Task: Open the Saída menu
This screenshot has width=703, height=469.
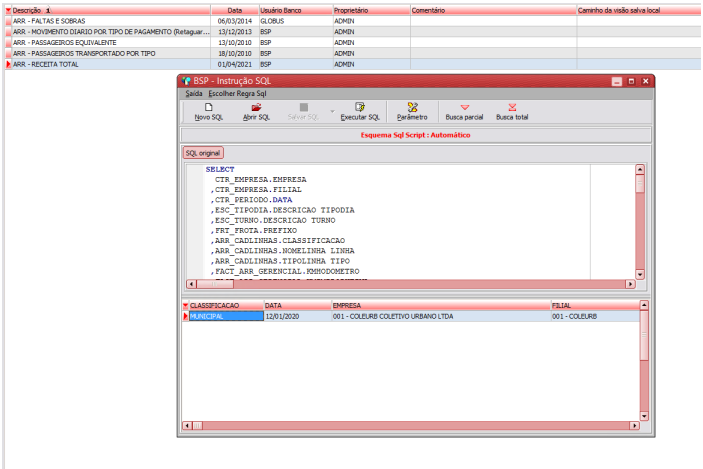Action: coord(194,93)
